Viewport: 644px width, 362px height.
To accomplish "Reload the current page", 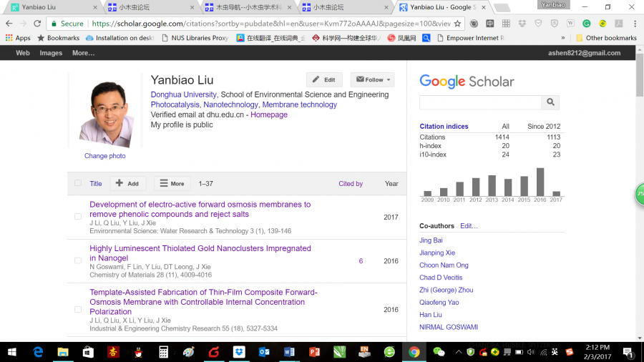I will click(x=37, y=24).
